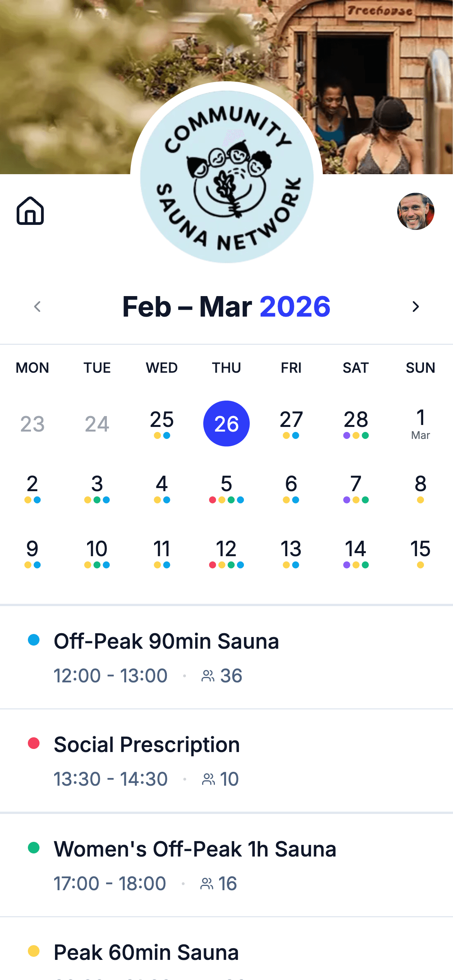Viewport: 453px width, 980px height.
Task: Click the attendee icon for Off-Peak 90min Sauna
Action: (x=208, y=676)
